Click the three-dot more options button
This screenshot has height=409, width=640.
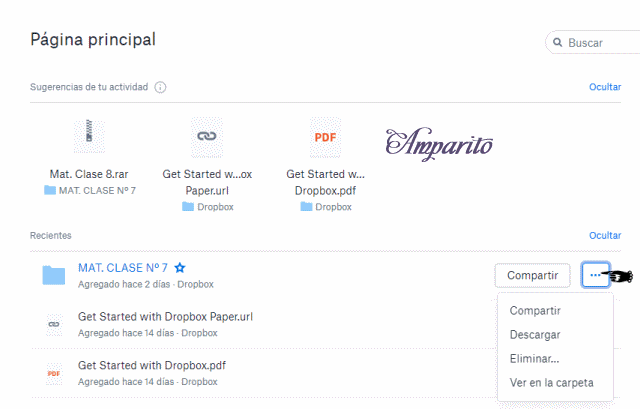pos(595,275)
